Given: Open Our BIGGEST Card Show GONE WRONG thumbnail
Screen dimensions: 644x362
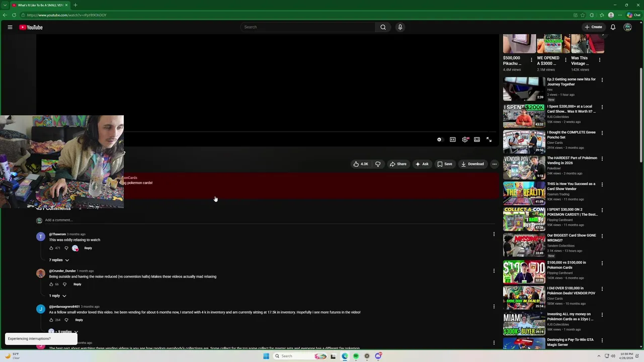Looking at the screenshot, I should pos(524,244).
